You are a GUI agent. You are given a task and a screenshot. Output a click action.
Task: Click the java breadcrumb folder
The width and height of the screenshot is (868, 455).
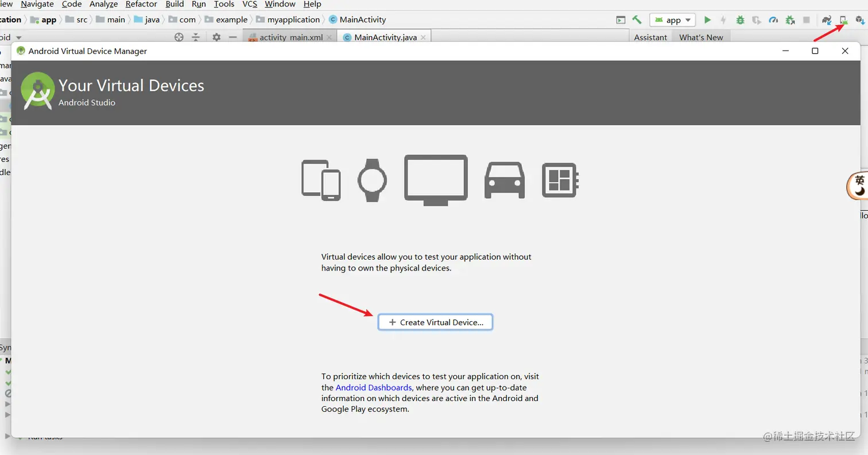(147, 20)
